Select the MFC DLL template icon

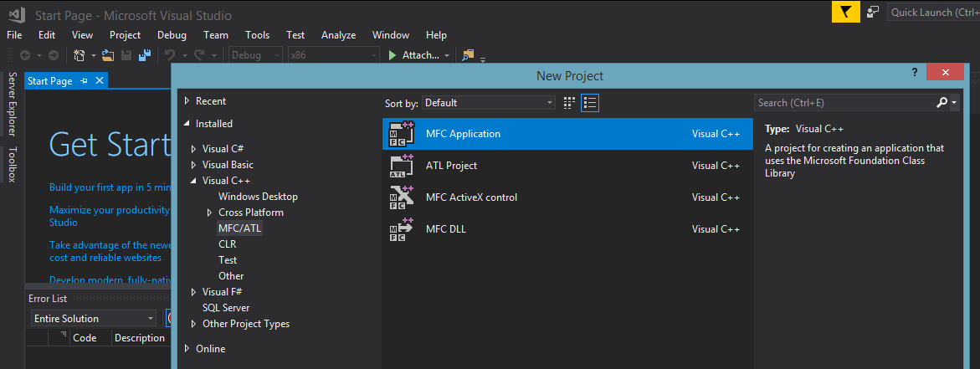coord(402,229)
